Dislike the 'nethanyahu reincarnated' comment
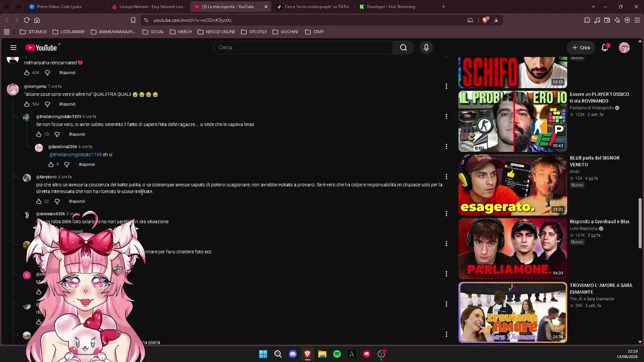This screenshot has width=644, height=362. 47,73
